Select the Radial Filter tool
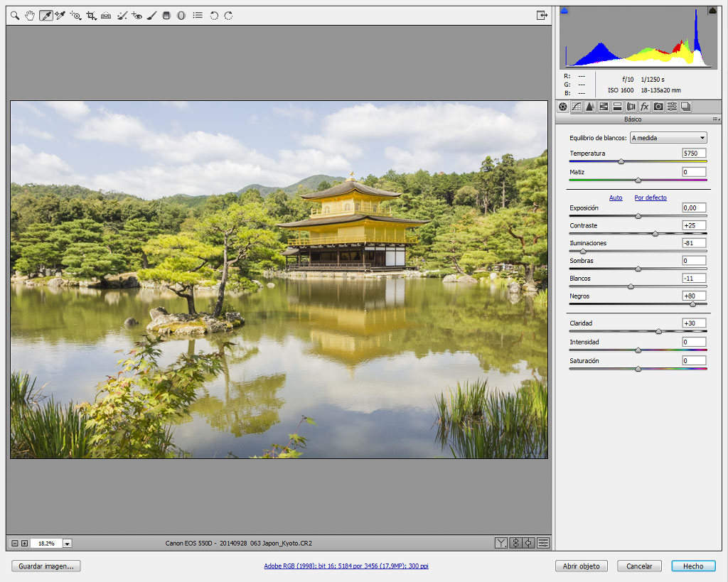 [181, 16]
